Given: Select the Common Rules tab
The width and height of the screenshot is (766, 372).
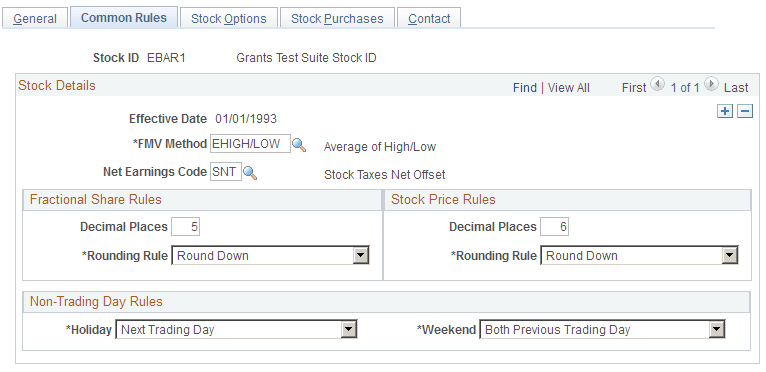Looking at the screenshot, I should (124, 18).
